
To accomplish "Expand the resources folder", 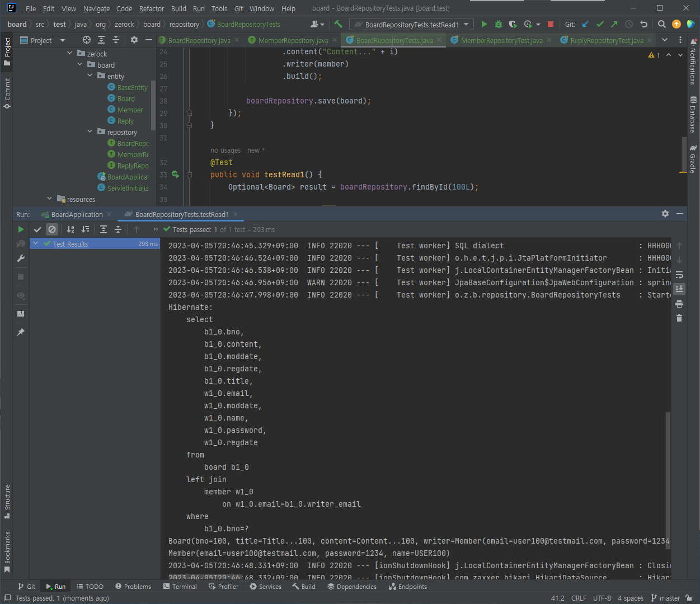I will coord(50,199).
